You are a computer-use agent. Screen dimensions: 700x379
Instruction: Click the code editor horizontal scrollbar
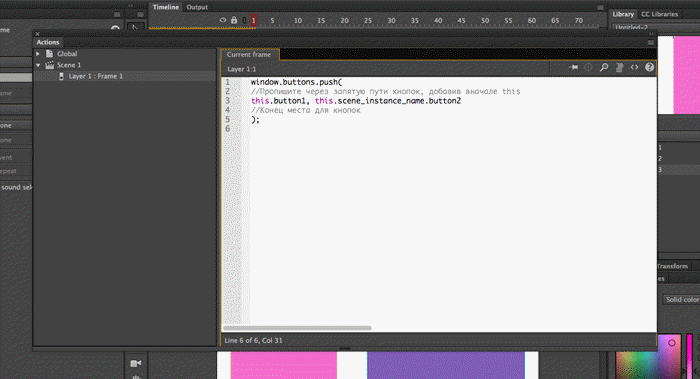click(x=297, y=328)
